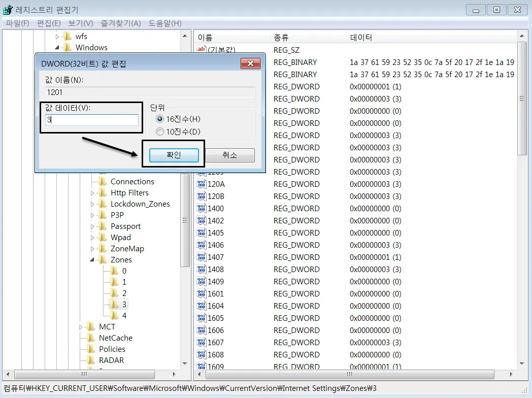Viewport: 532px width, 398px height.
Task: Expand the Http Filters tree node
Action: point(92,193)
